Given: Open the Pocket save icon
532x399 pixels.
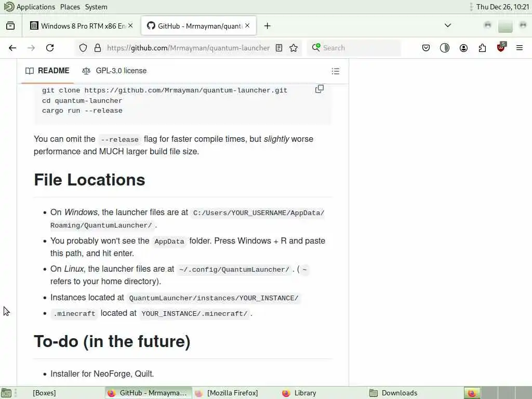Looking at the screenshot, I should point(426,48).
